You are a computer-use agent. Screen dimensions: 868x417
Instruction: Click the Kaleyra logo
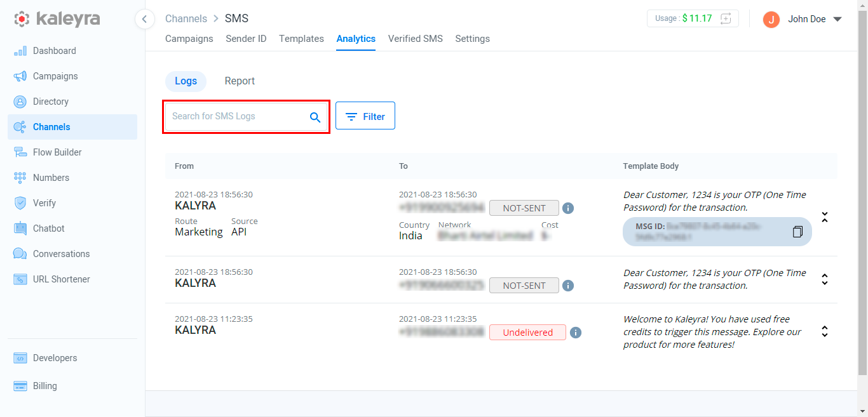click(x=57, y=19)
